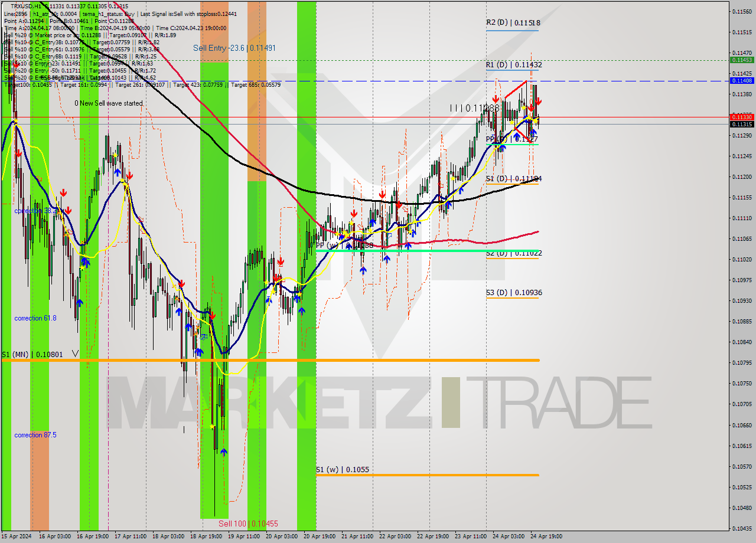Click the '23 Apr 11:00' time axis label
Image resolution: width=756 pixels, height=543 pixels.
click(470, 537)
